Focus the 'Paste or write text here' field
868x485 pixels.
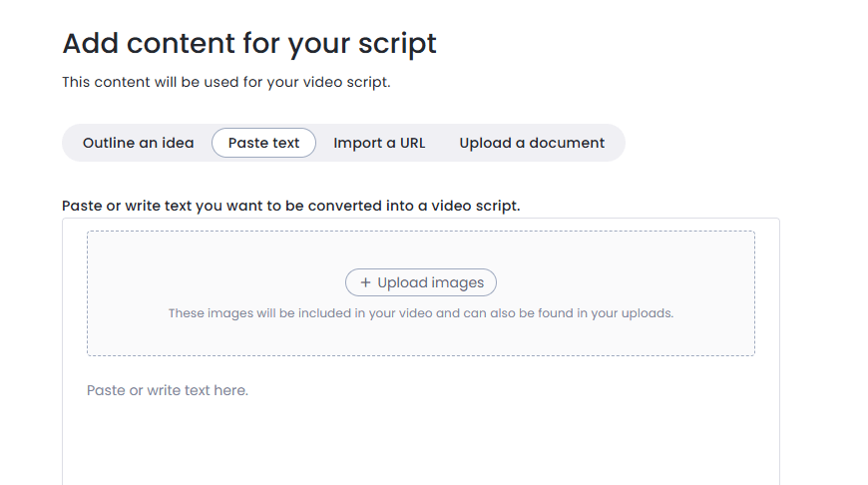[168, 390]
